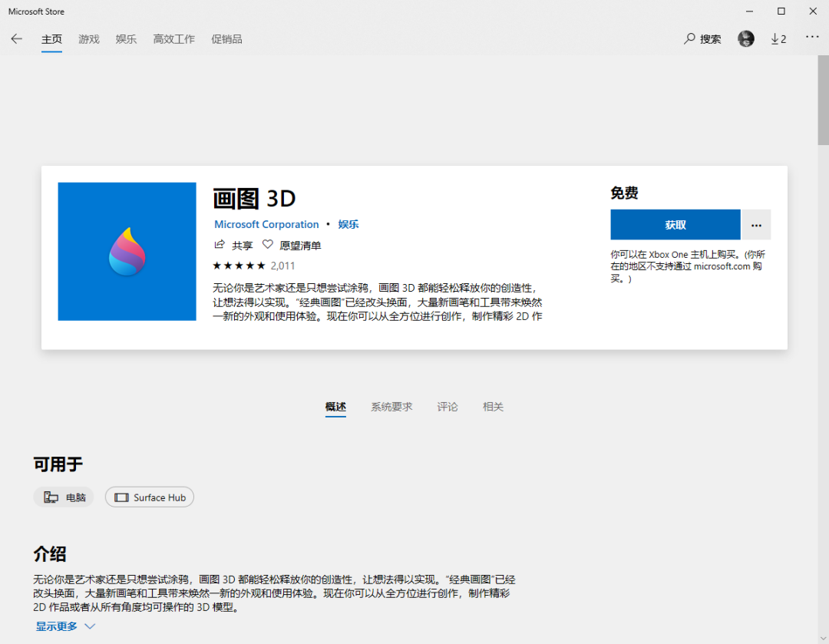Open the 娱乐 category link under the title
Screen dimensions: 829x644
pyautogui.click(x=348, y=224)
